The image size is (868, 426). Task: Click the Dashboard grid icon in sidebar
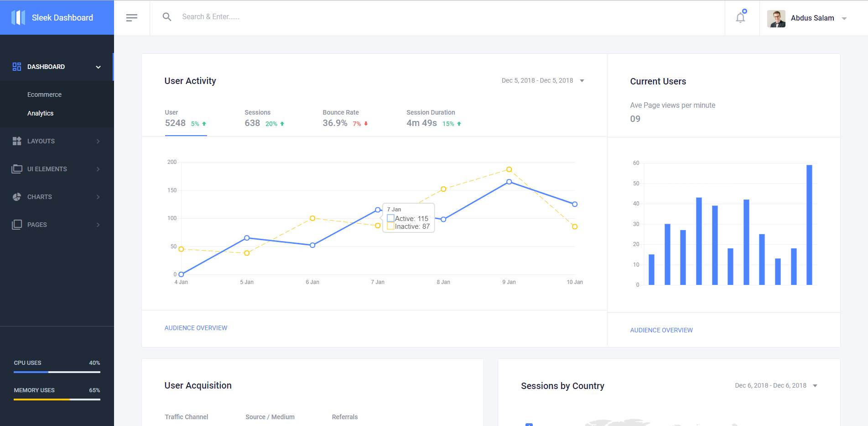click(17, 67)
